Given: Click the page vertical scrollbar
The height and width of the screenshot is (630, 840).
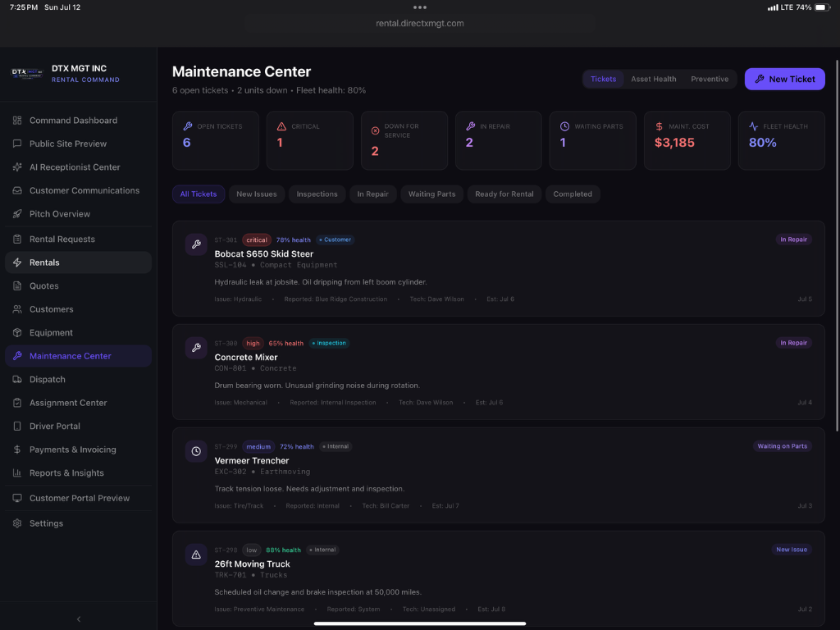Looking at the screenshot, I should point(837,244).
